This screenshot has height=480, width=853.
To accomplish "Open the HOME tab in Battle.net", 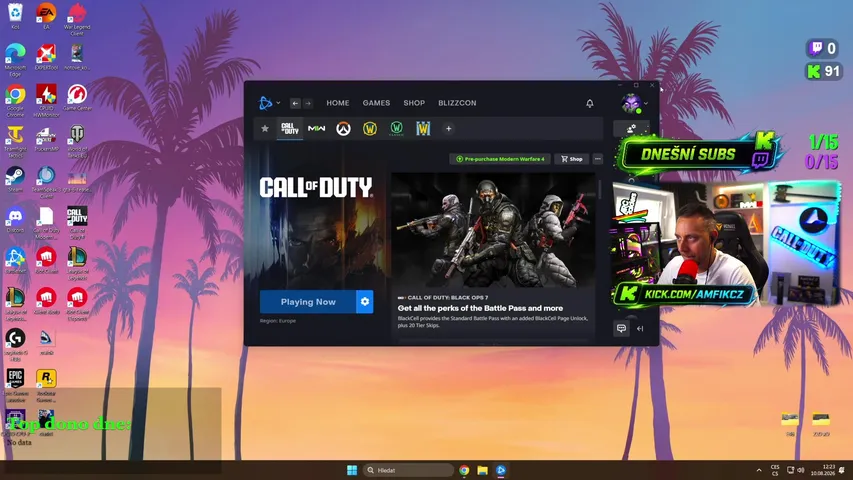I will [338, 103].
